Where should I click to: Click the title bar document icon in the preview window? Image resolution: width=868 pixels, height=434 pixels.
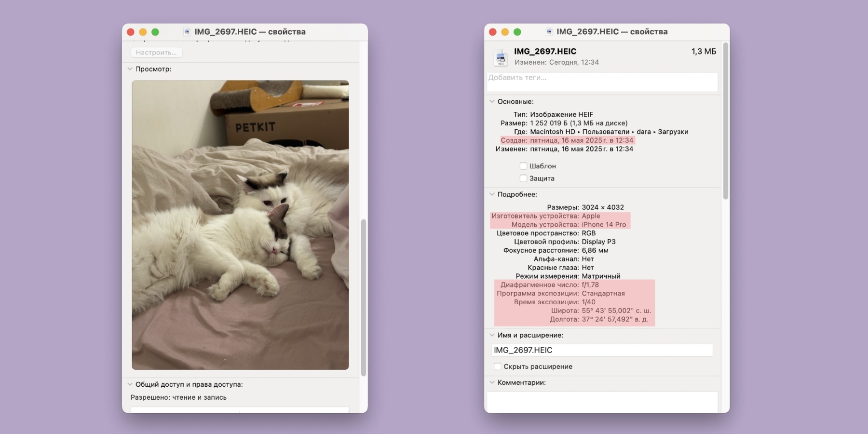tap(187, 32)
